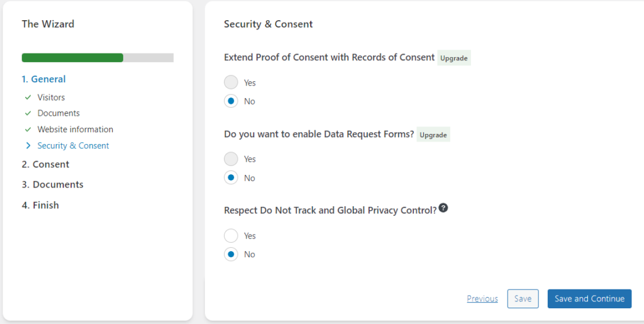The image size is (644, 324).
Task: Select No for Do Not Track
Action: (231, 254)
